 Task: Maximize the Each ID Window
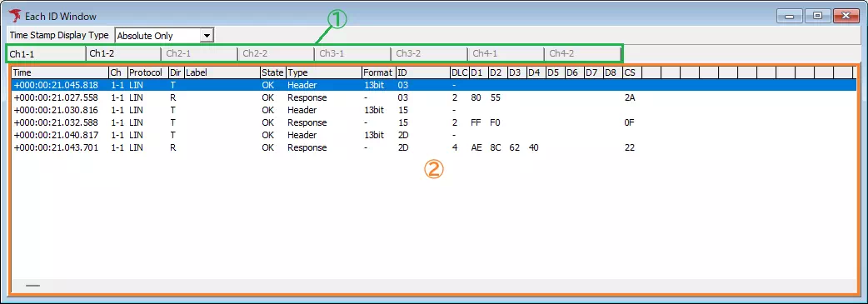coord(818,17)
